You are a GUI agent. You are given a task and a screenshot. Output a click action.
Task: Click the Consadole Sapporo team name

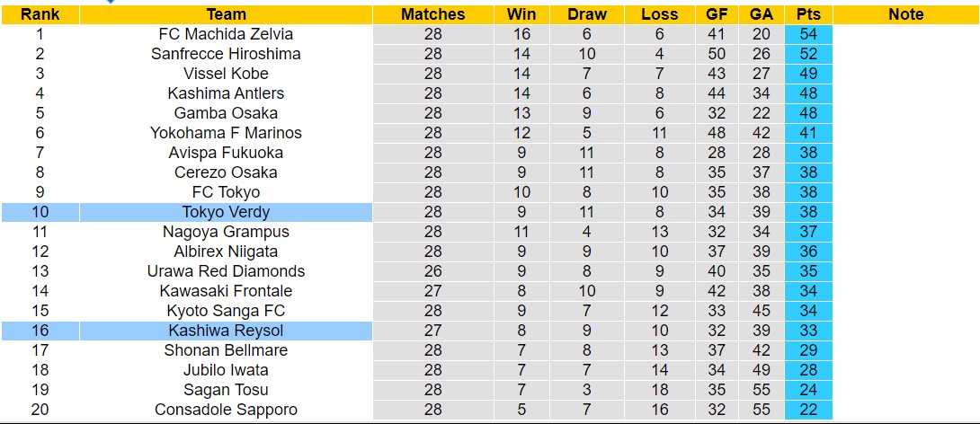(226, 410)
